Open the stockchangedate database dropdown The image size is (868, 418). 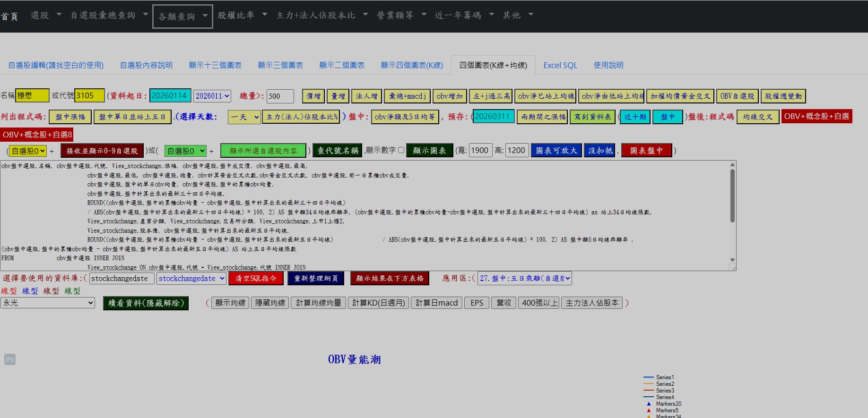click(x=191, y=278)
